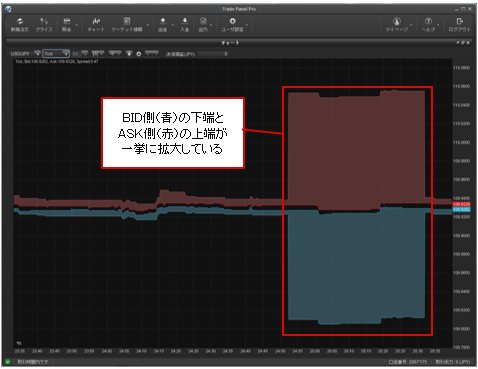The width and height of the screenshot is (478, 369).
Task: Open the Tick timeframe combo box
Action: (x=56, y=53)
